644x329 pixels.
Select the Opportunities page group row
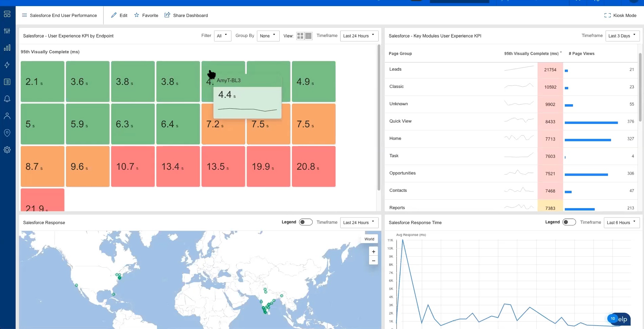[511, 173]
